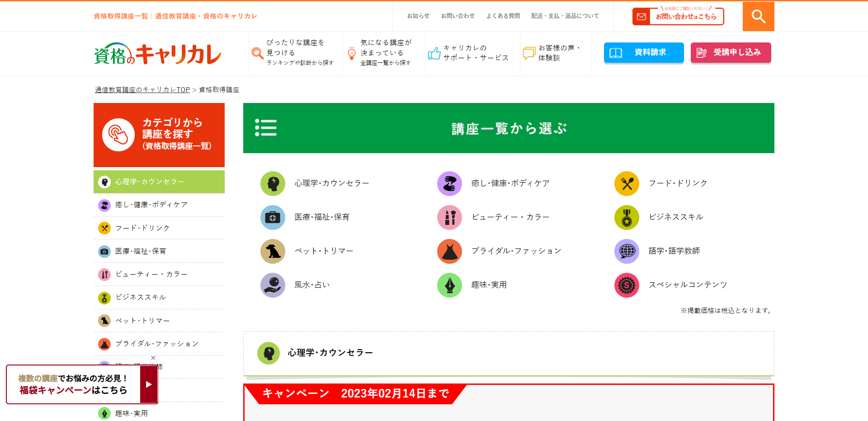
Task: Select 心理学・カウンセラー in sidebar menu
Action: coord(159,182)
